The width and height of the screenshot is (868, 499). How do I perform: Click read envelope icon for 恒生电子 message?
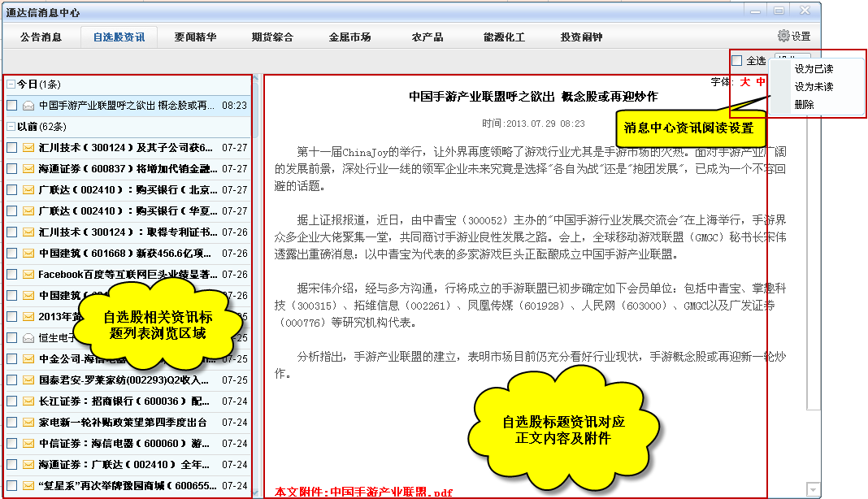[28, 338]
